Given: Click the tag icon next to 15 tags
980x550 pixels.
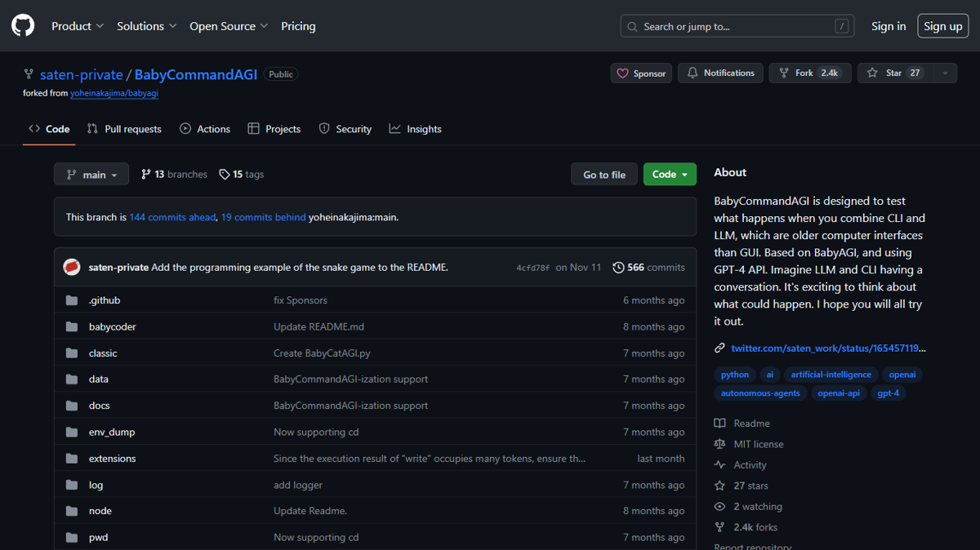Looking at the screenshot, I should (x=225, y=175).
